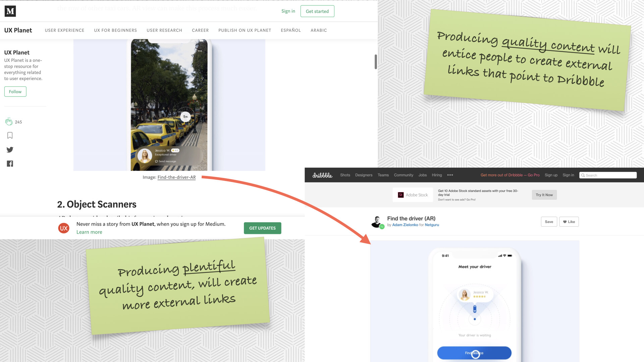Open the Dribbble more options ellipsis
This screenshot has height=362, width=644.
coord(450,175)
